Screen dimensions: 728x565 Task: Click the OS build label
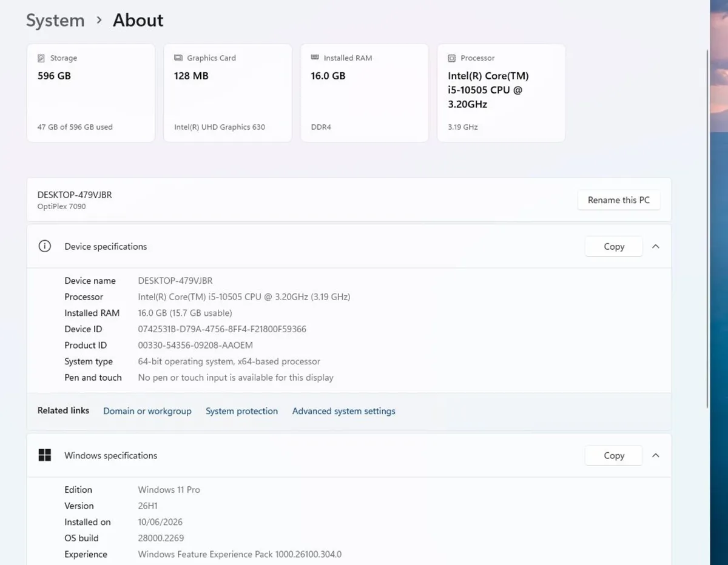point(81,538)
